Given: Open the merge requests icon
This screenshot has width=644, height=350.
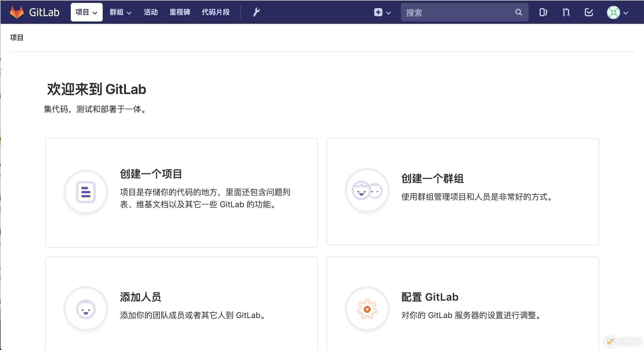Looking at the screenshot, I should [x=566, y=12].
